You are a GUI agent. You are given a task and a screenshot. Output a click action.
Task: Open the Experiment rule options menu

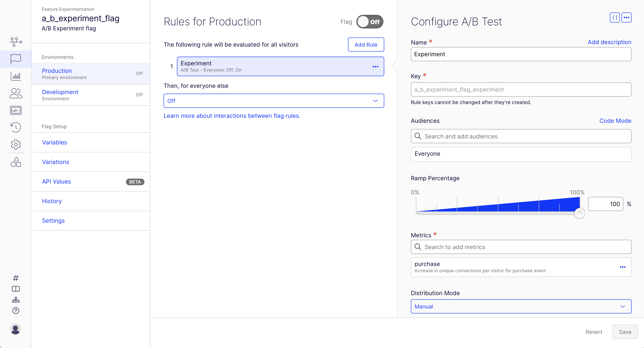375,67
